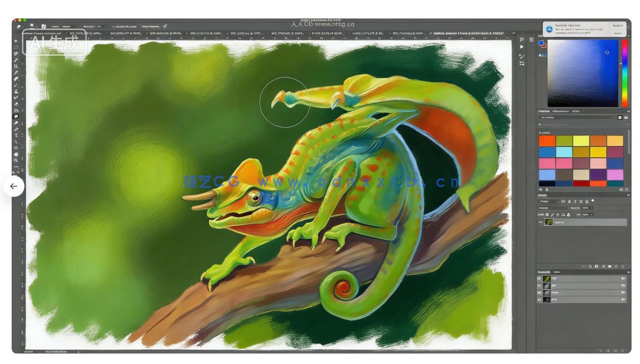640x364 pixels.
Task: Select the Rectangular Marquee tool
Action: coord(16,47)
